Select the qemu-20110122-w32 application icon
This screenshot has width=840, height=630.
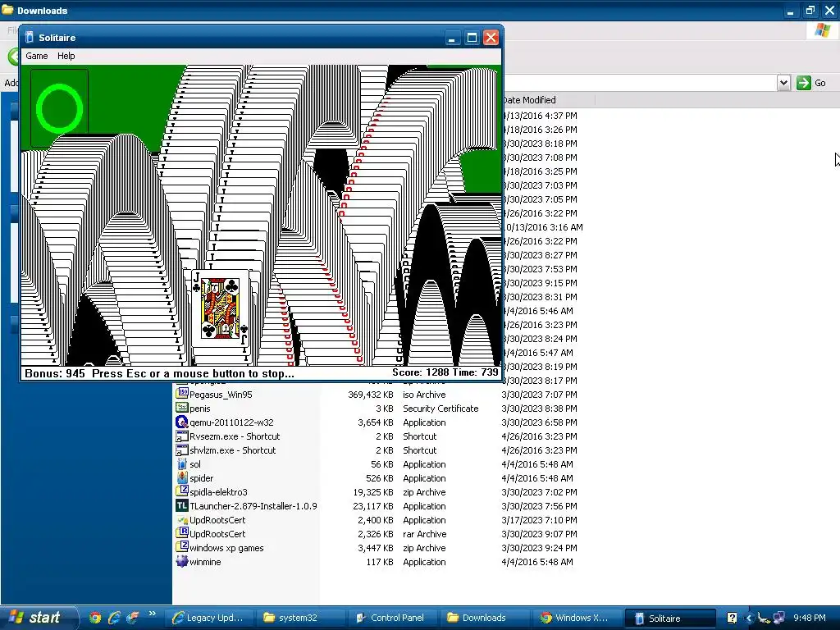(x=182, y=422)
